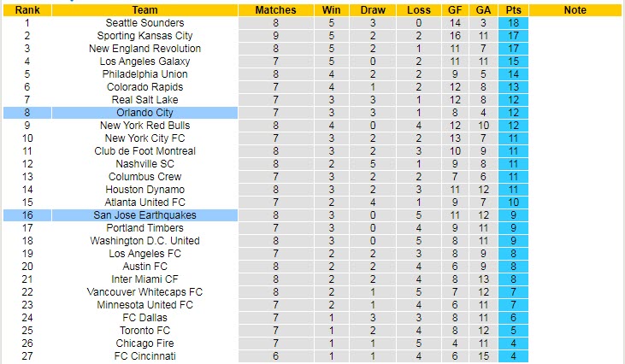Click the Note column header
Screen dimensions: 625x364
(575, 10)
